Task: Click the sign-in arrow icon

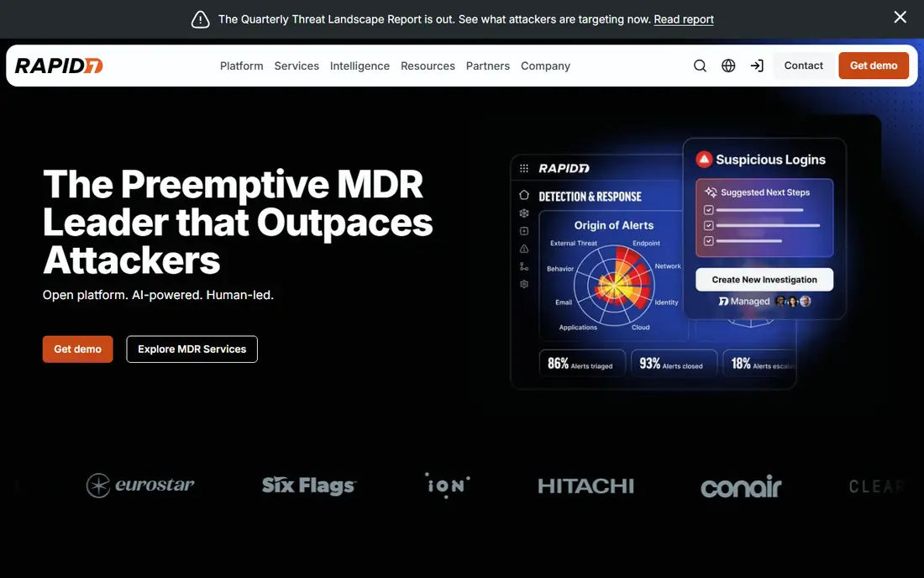Action: pyautogui.click(x=757, y=66)
